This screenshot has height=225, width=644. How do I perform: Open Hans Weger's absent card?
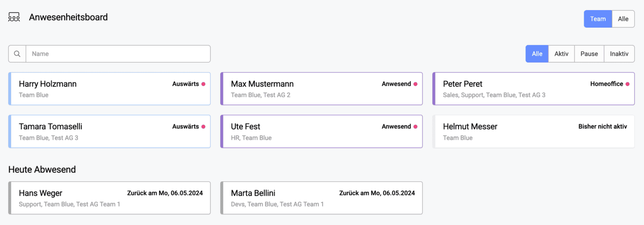click(109, 198)
